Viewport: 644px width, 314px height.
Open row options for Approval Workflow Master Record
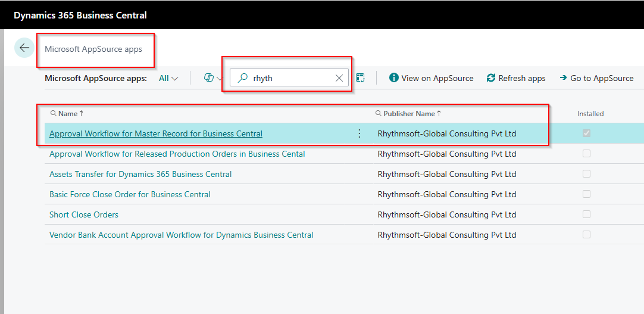pyautogui.click(x=359, y=133)
